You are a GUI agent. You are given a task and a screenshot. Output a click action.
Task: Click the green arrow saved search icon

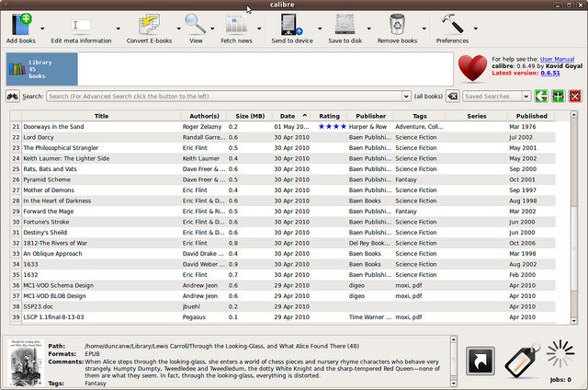pos(541,97)
